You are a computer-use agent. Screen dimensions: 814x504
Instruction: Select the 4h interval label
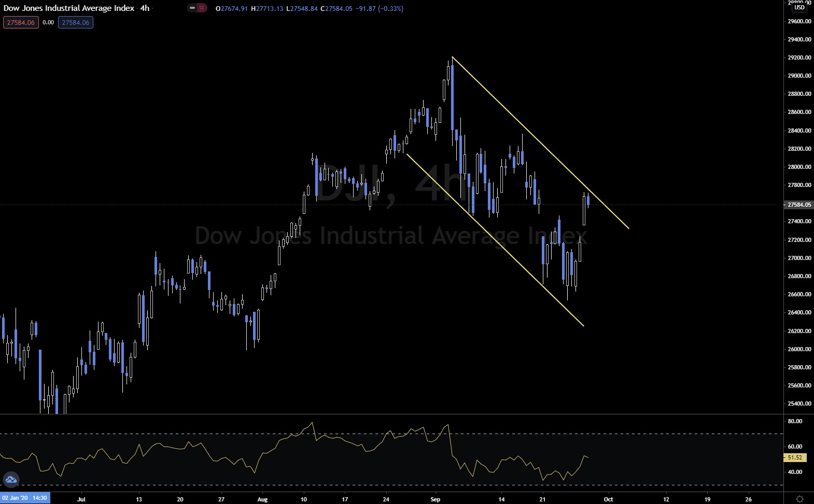[x=145, y=8]
